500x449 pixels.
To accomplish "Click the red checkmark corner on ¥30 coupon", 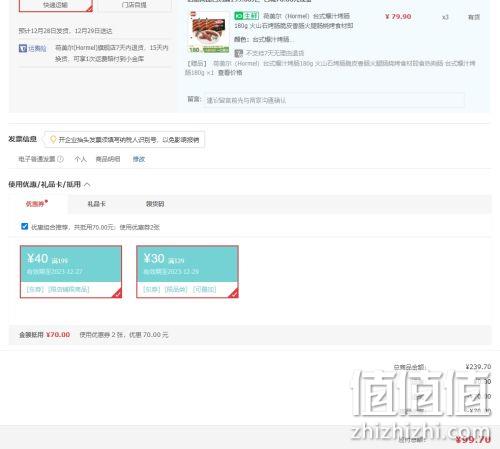I will point(233,293).
